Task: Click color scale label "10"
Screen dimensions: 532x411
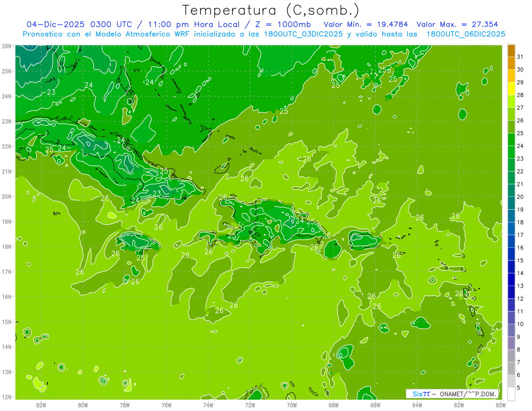Action: (x=520, y=324)
